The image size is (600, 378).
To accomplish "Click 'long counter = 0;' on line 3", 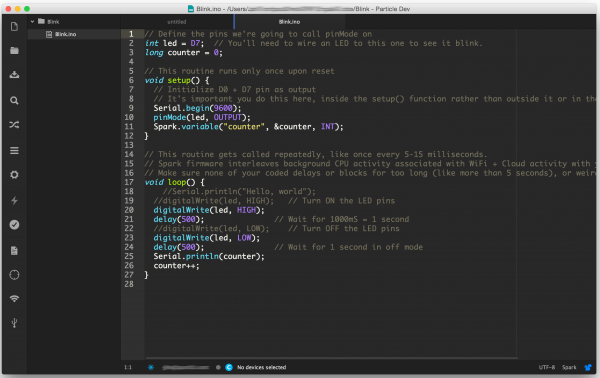I will pyautogui.click(x=184, y=53).
